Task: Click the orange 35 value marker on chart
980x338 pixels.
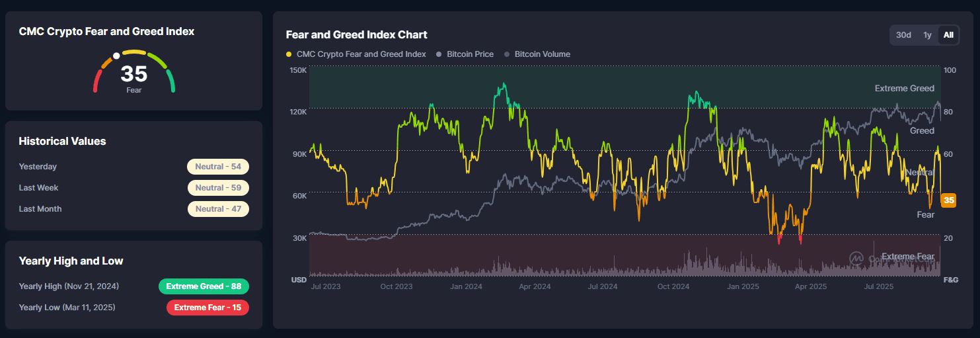Action: pyautogui.click(x=948, y=200)
